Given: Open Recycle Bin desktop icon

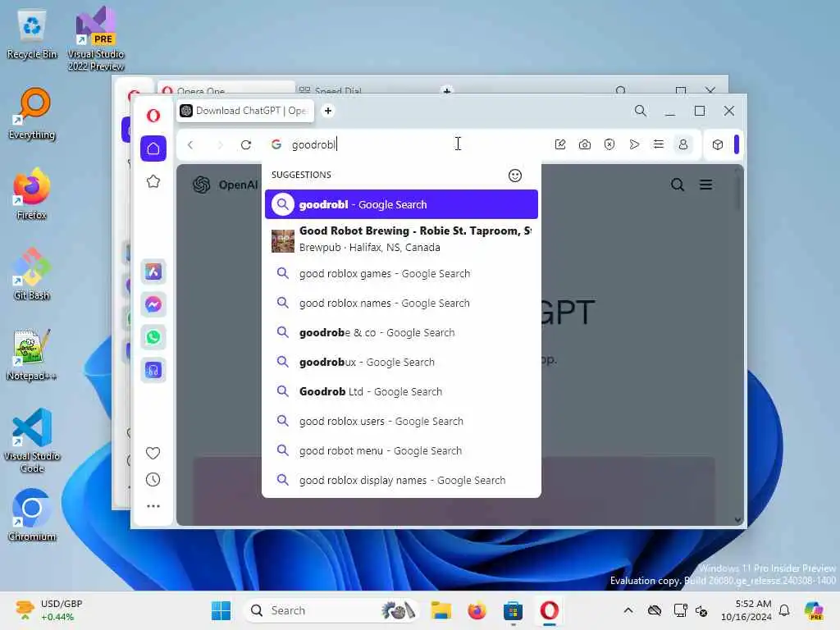Looking at the screenshot, I should tap(32, 34).
